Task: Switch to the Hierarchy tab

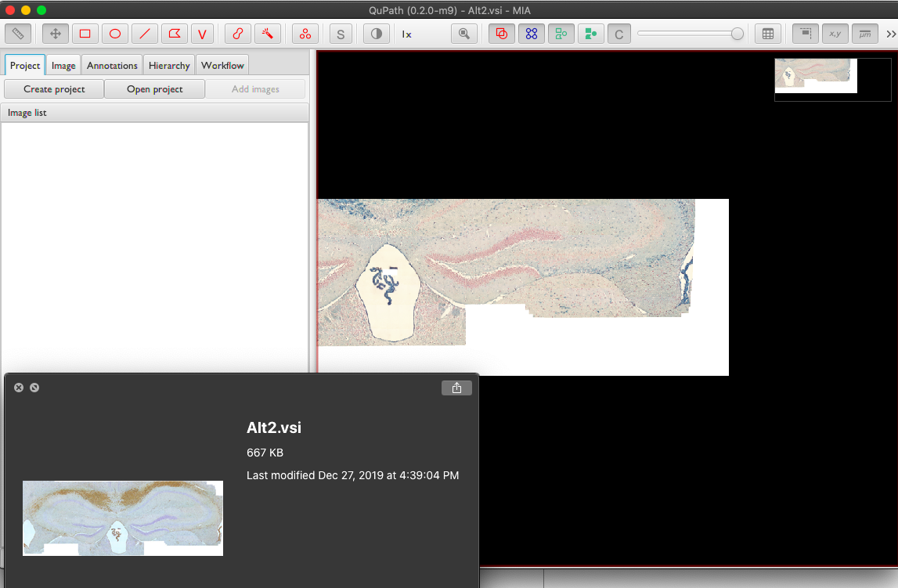Action: click(x=168, y=65)
